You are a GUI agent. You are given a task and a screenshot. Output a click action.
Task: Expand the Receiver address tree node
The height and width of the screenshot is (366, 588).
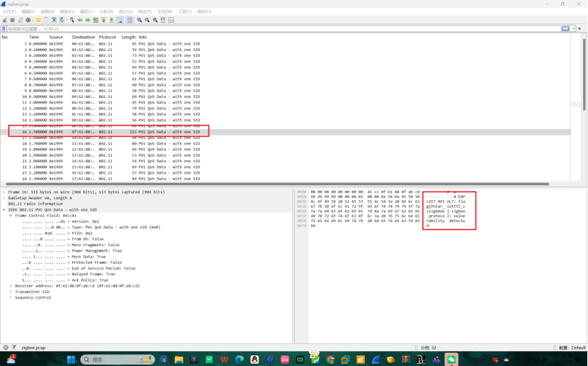coord(10,286)
